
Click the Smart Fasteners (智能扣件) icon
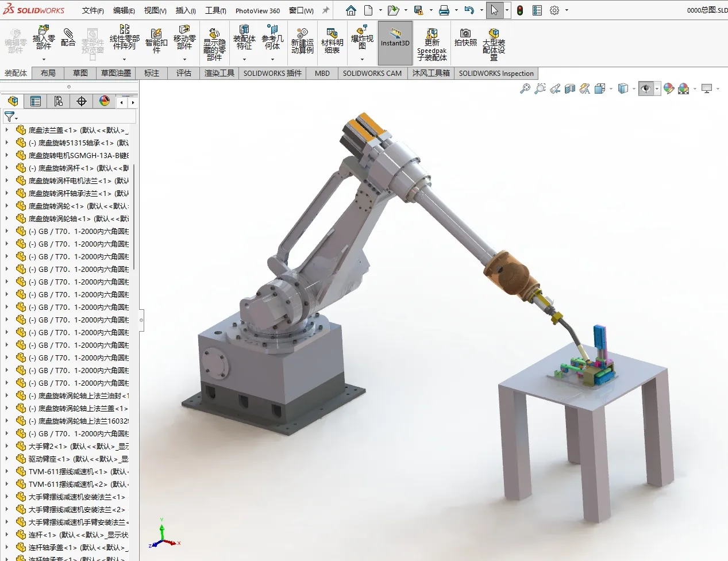tap(156, 40)
